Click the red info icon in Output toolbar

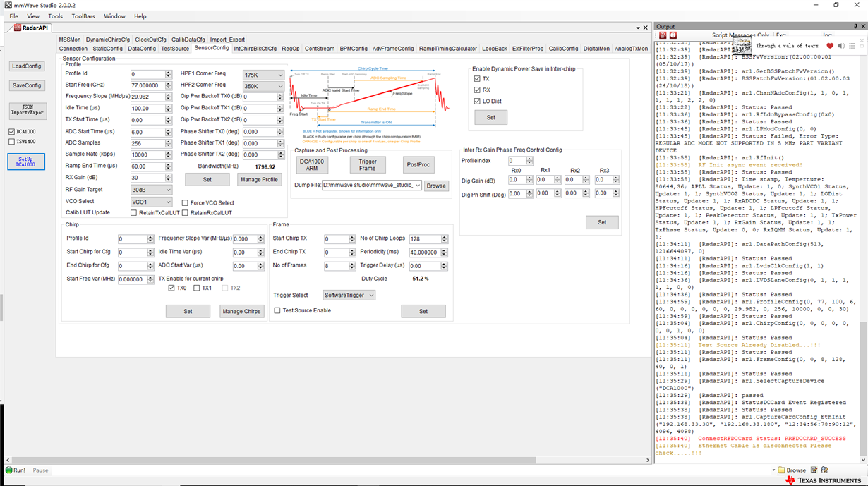click(x=673, y=35)
